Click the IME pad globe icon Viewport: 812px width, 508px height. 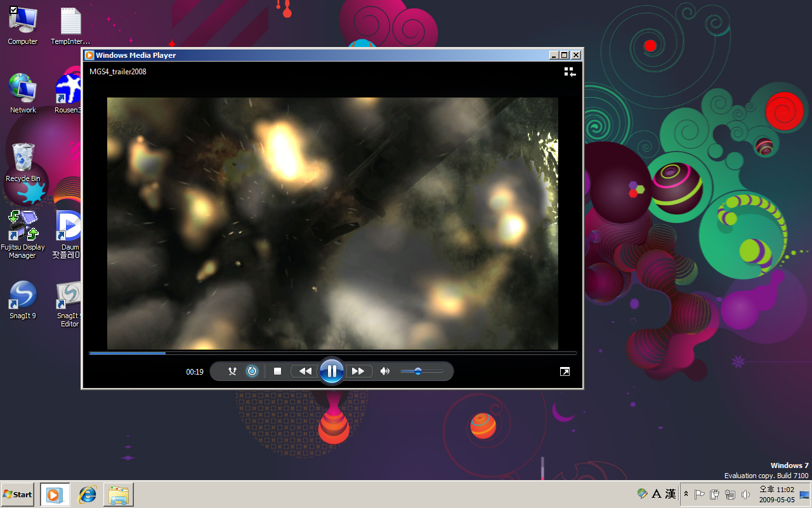tap(643, 493)
